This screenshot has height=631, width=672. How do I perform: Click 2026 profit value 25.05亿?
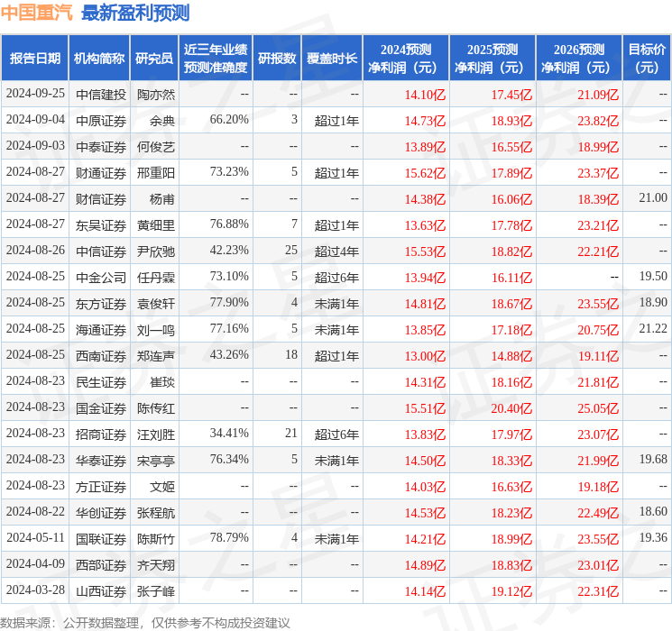click(x=598, y=408)
